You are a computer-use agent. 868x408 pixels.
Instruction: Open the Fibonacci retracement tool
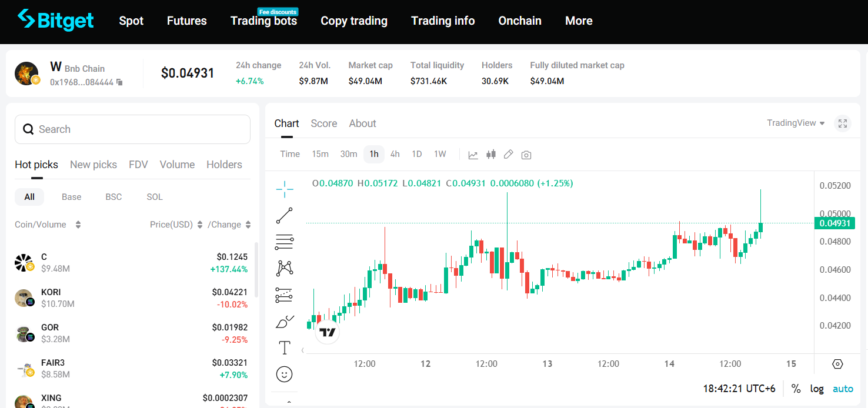tap(285, 242)
